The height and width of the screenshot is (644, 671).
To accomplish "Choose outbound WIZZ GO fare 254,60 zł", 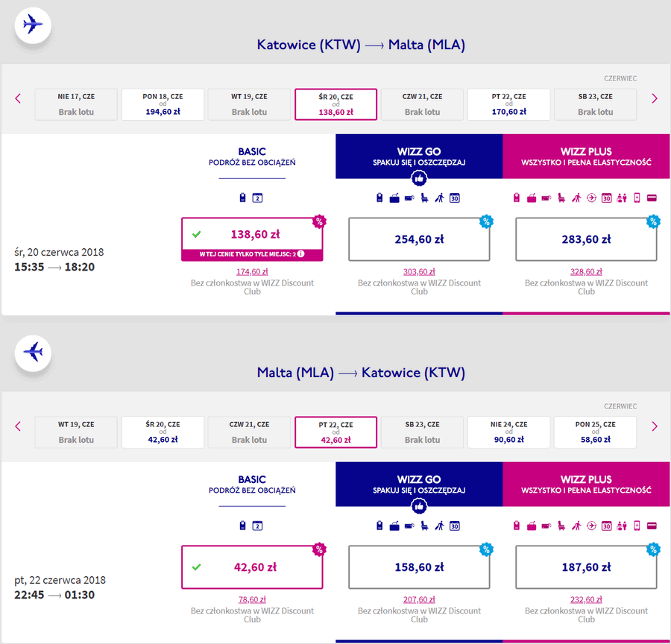I will click(x=419, y=239).
